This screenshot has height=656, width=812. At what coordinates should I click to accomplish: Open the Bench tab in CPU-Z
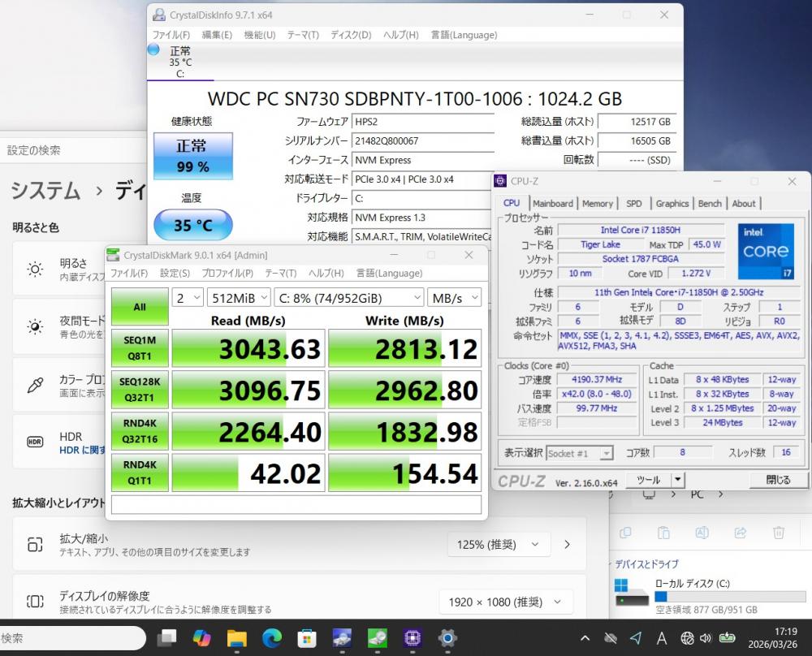pos(709,204)
